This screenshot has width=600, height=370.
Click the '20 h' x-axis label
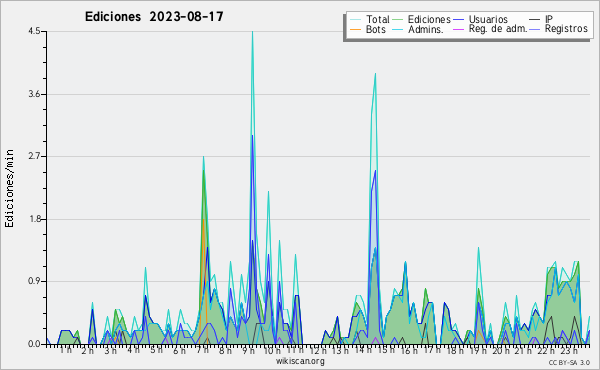click(501, 351)
